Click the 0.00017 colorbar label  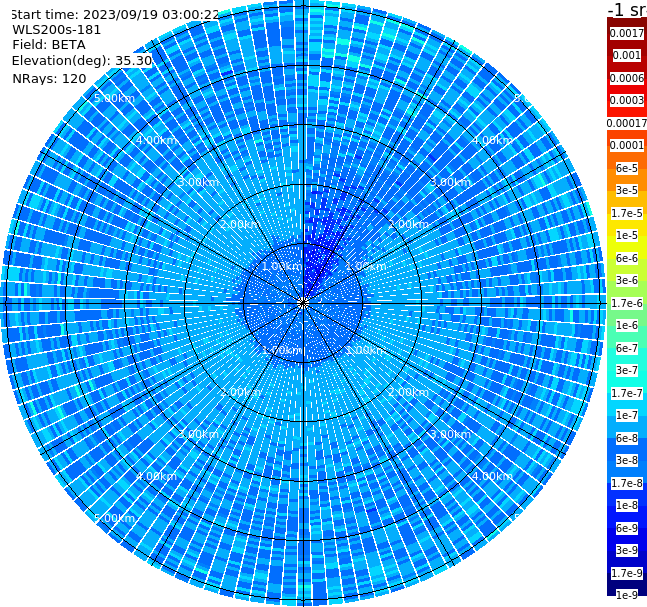627,123
